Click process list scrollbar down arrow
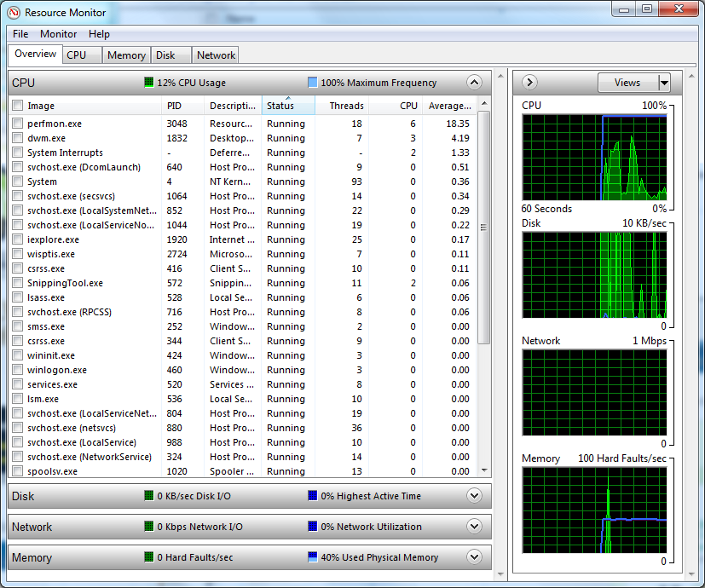705x588 pixels. click(484, 470)
